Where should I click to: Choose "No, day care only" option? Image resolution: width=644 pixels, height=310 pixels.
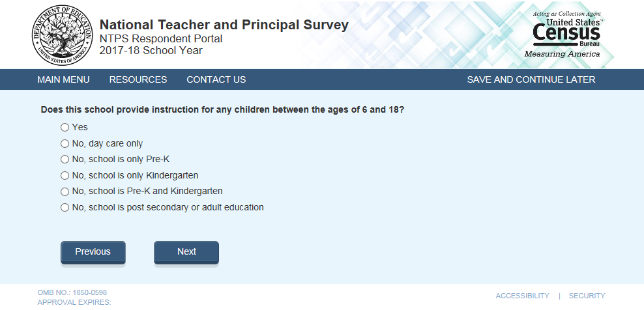pyautogui.click(x=65, y=143)
